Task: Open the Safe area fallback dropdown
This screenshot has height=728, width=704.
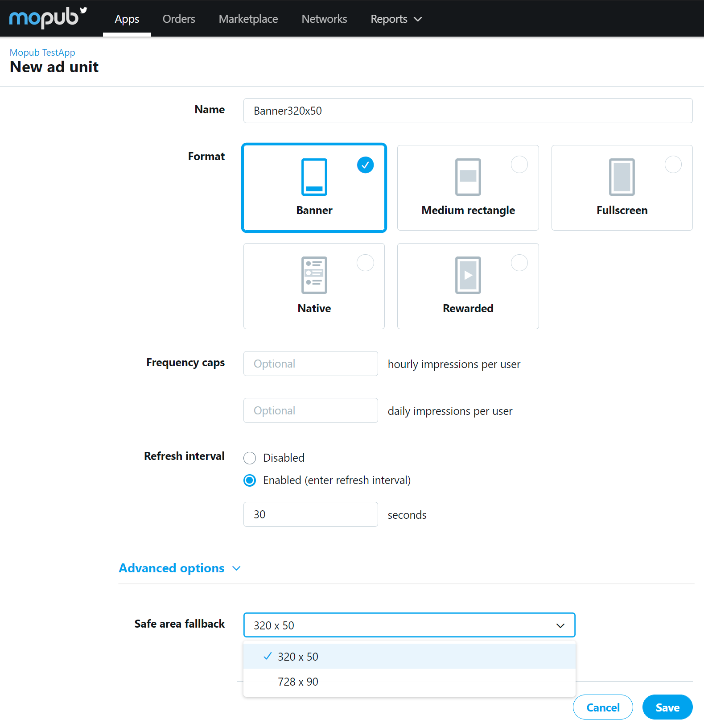Action: click(x=409, y=625)
